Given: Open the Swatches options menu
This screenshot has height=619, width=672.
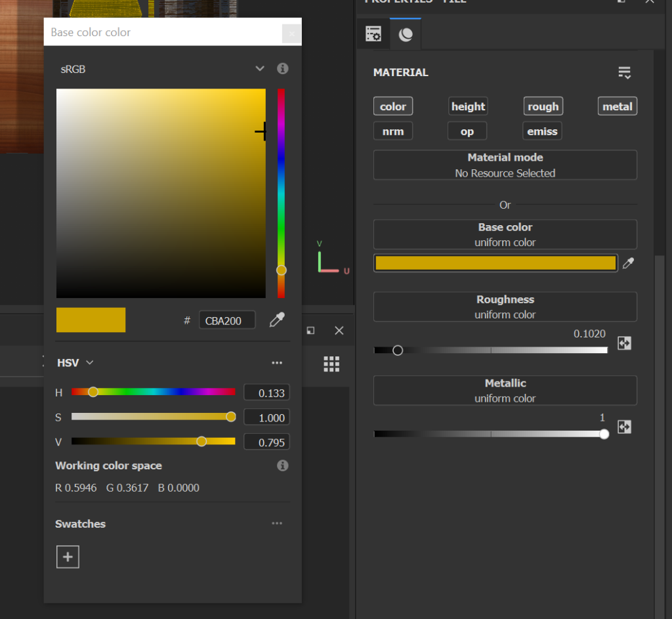Looking at the screenshot, I should 277,523.
